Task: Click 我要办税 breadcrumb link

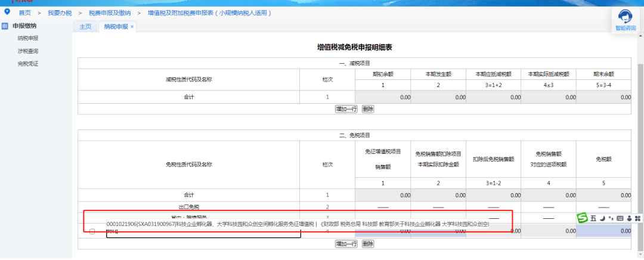Action: tap(60, 13)
